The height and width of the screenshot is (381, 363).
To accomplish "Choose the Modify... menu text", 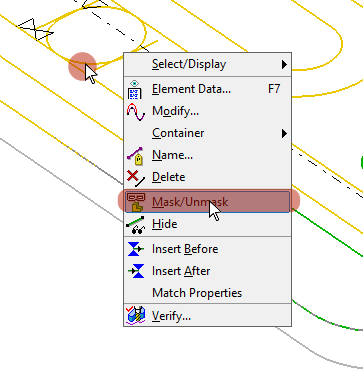I will click(x=175, y=111).
